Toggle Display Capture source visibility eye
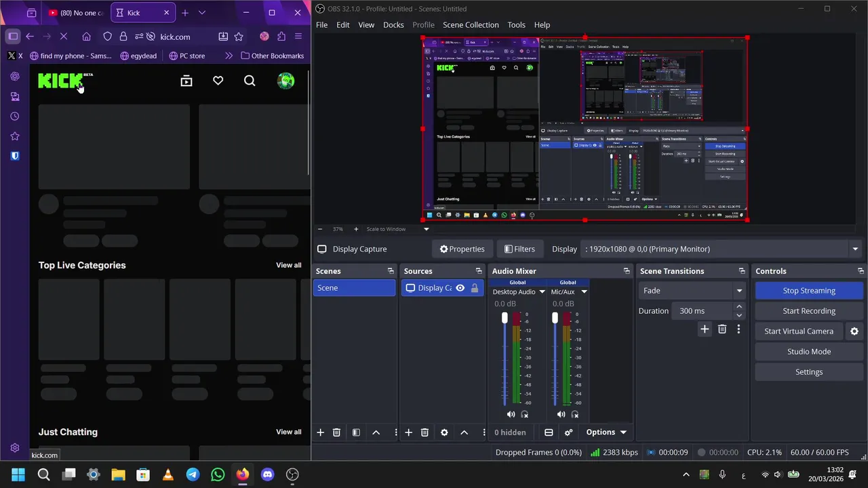This screenshot has width=868, height=488. (460, 288)
